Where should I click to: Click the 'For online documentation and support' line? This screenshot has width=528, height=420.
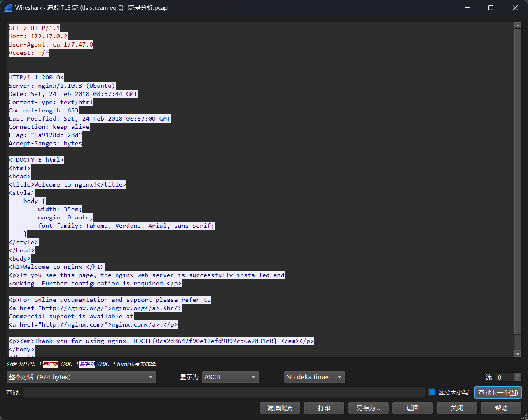pyautogui.click(x=110, y=300)
